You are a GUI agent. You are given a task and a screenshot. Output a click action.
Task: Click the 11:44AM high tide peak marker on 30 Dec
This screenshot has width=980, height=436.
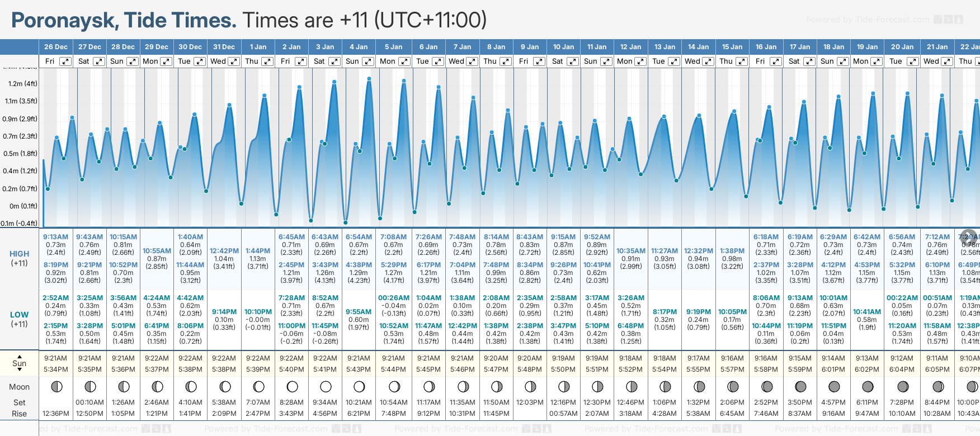[195, 115]
